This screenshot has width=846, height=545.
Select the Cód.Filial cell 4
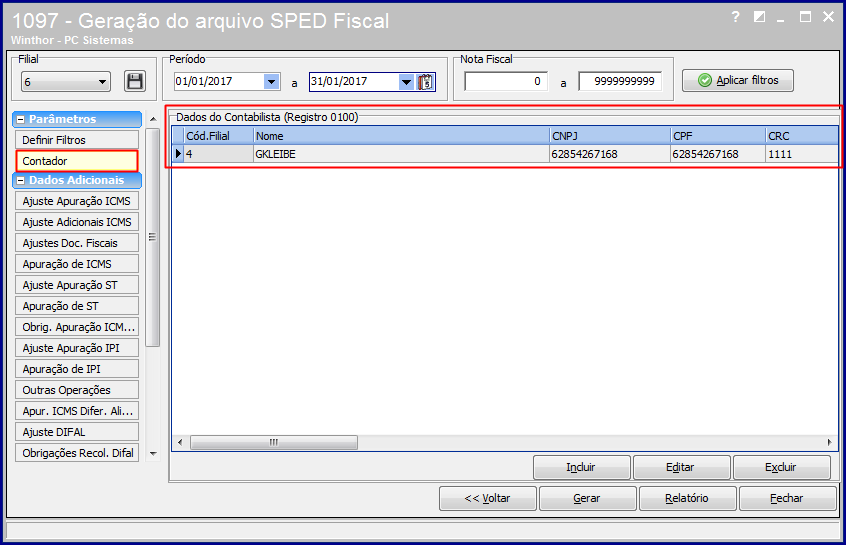(x=219, y=154)
